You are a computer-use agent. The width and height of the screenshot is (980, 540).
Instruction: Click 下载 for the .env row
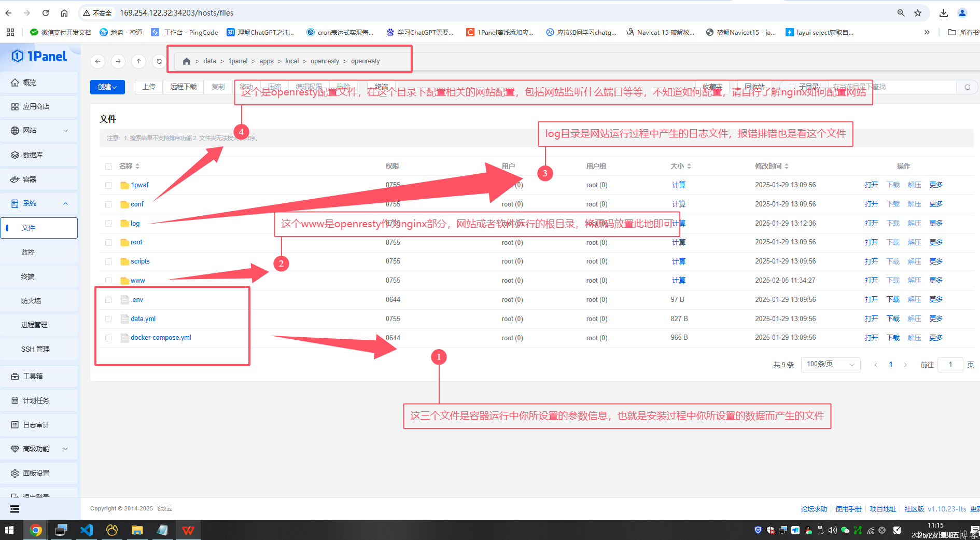pyautogui.click(x=893, y=300)
